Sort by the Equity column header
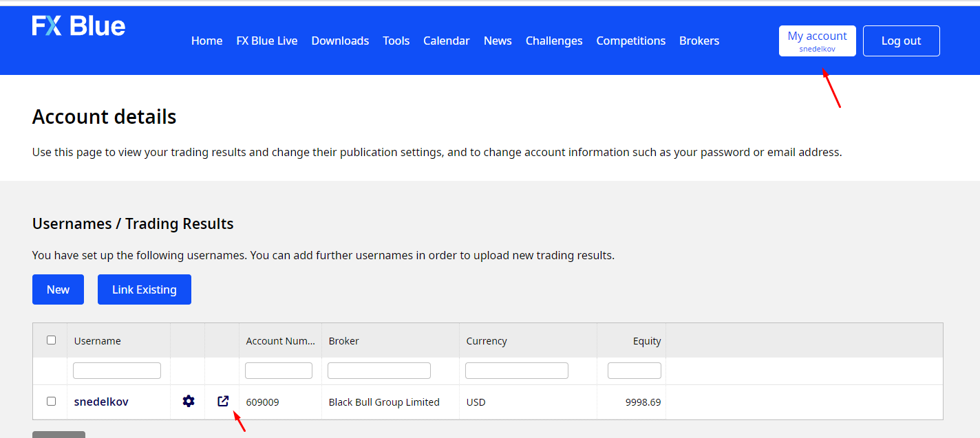The image size is (980, 438). tap(647, 340)
